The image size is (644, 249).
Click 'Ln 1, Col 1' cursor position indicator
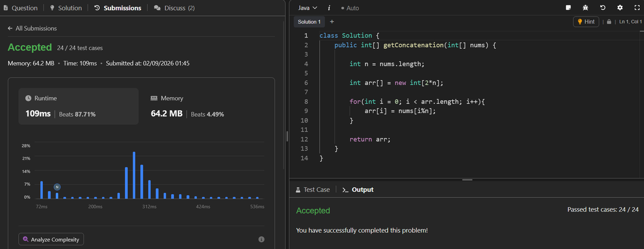coord(630,21)
